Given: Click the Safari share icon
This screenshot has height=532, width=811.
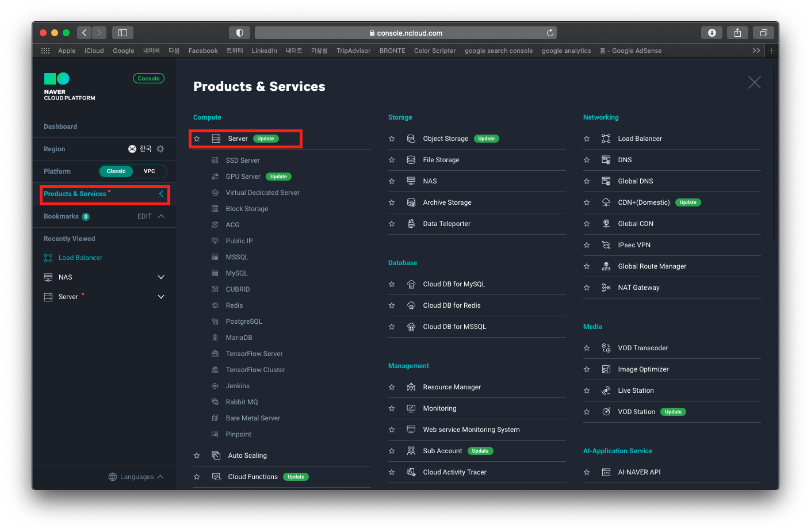Looking at the screenshot, I should 737,33.
